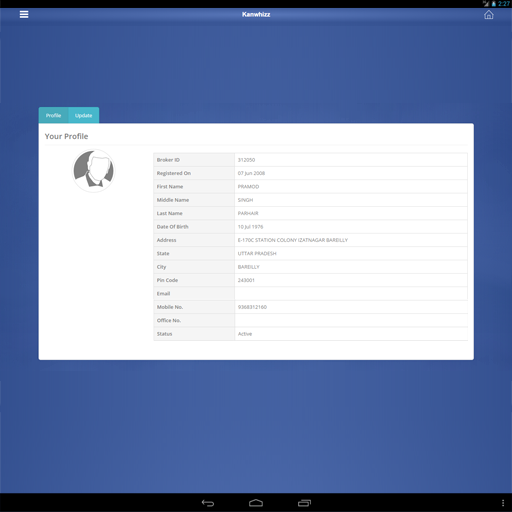Screen dimensions: 512x512
Task: Switch to the Profile tab
Action: click(53, 115)
